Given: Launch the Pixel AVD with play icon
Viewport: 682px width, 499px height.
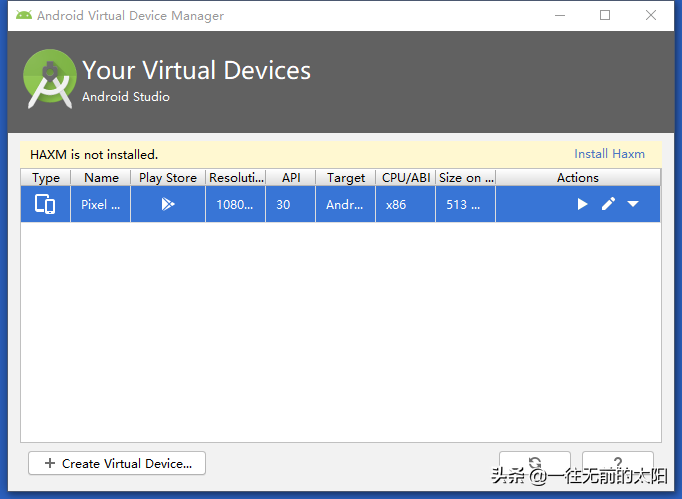Looking at the screenshot, I should [582, 204].
